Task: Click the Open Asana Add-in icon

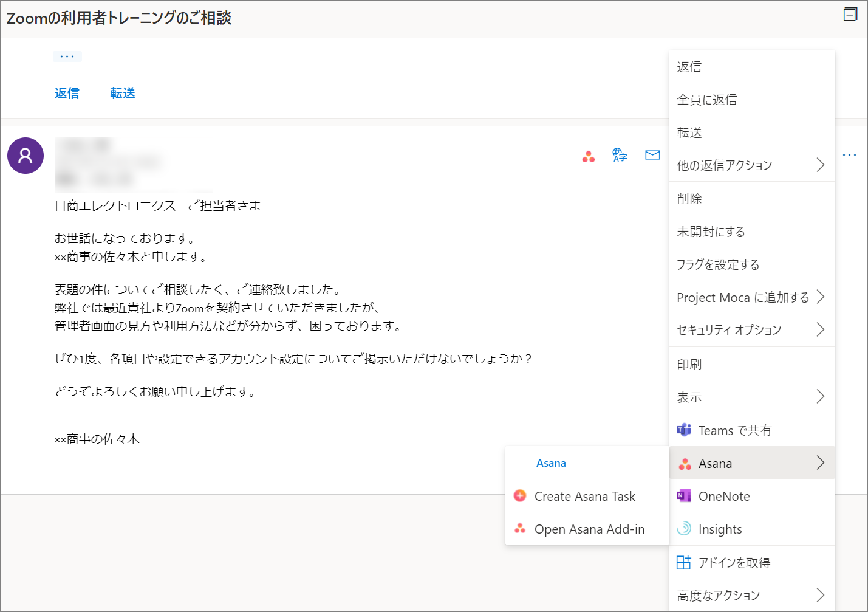Action: pos(520,529)
